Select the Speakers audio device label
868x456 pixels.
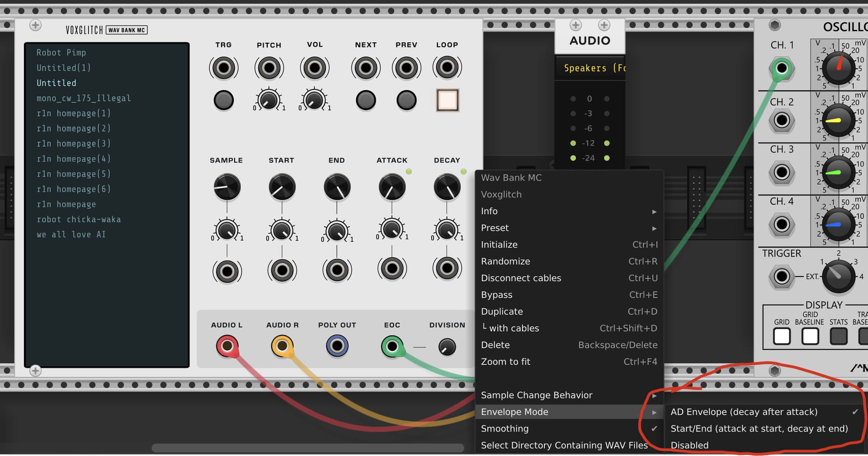point(590,68)
